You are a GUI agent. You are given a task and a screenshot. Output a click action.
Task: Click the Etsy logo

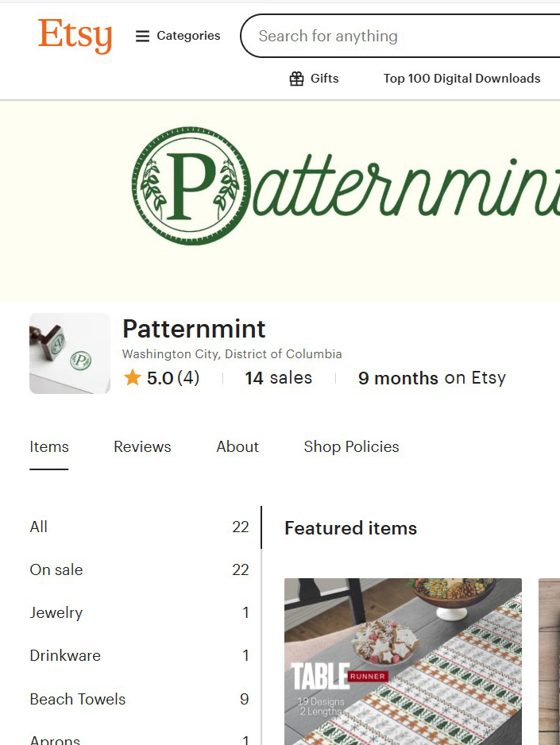[75, 36]
